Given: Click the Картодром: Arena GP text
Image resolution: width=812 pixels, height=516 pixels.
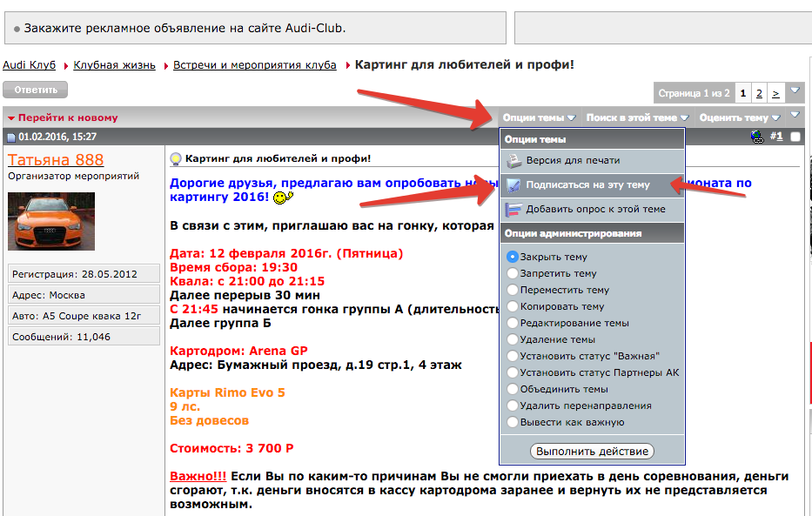Looking at the screenshot, I should click(238, 351).
